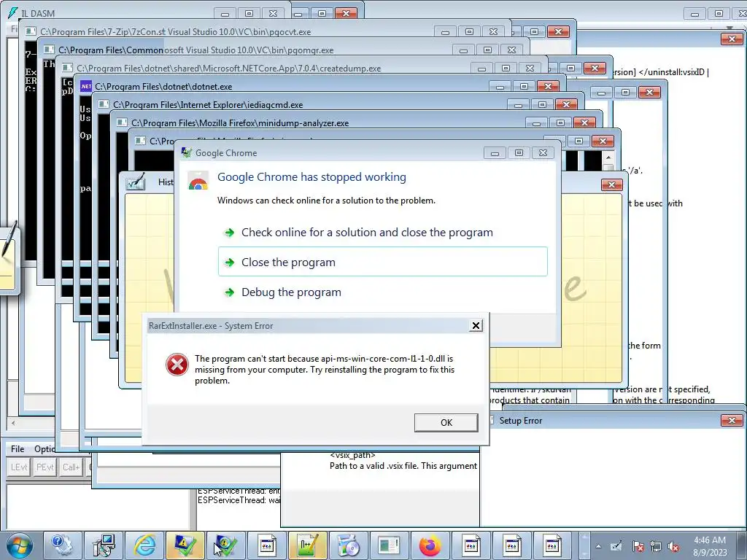Click the Call+ toolbar button
Screen dimensions: 747x560
[71, 467]
